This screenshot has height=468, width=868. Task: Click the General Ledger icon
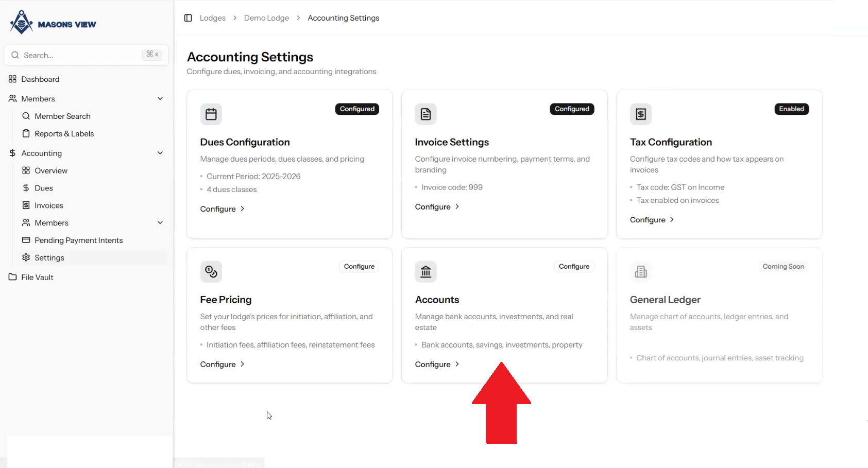click(640, 271)
